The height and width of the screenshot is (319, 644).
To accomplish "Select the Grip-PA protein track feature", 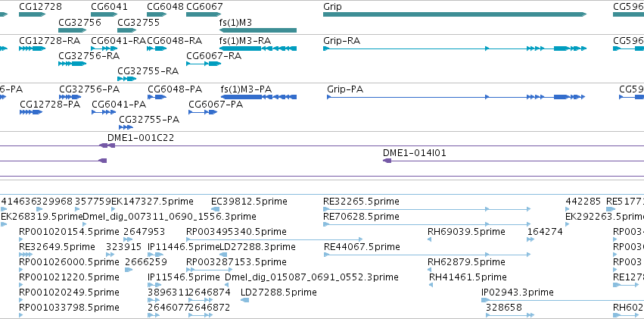I will coord(456,97).
